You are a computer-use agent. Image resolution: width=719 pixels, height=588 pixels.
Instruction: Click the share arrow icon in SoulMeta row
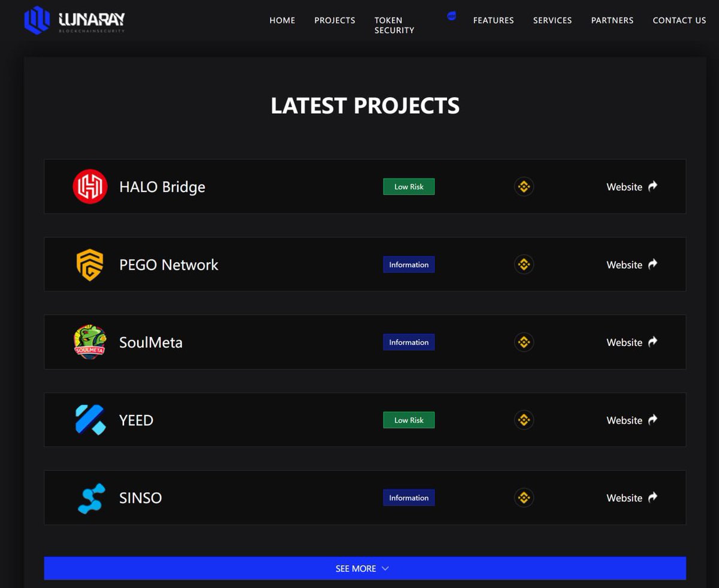tap(652, 341)
